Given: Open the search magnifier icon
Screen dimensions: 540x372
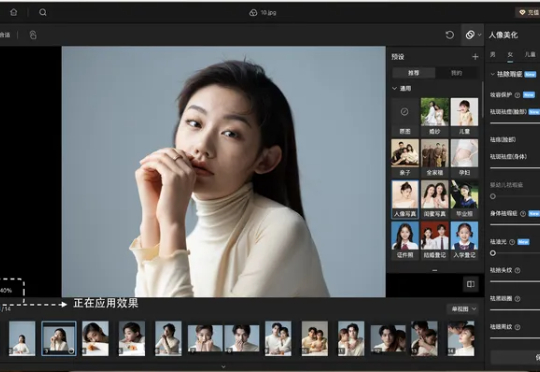Looking at the screenshot, I should point(43,12).
